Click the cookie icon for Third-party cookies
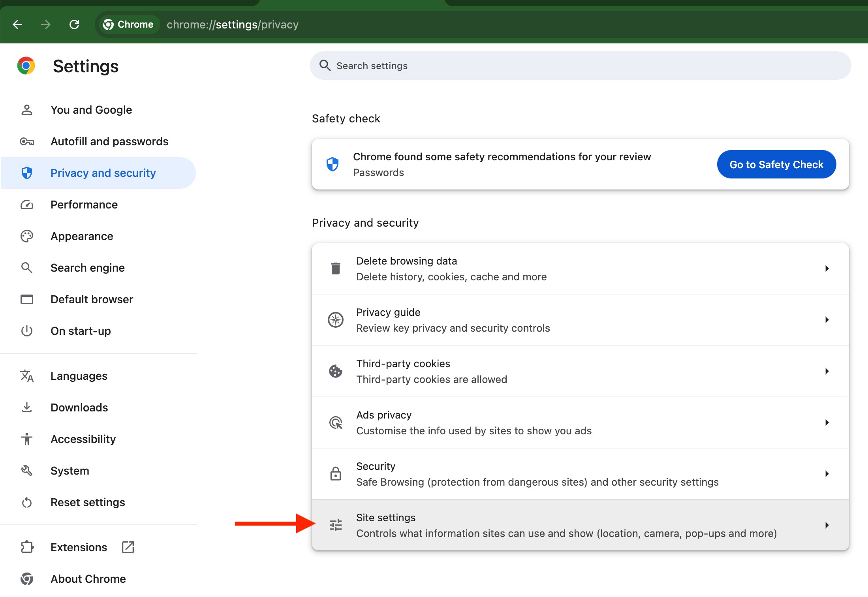Image resolution: width=868 pixels, height=597 pixels. pos(335,371)
